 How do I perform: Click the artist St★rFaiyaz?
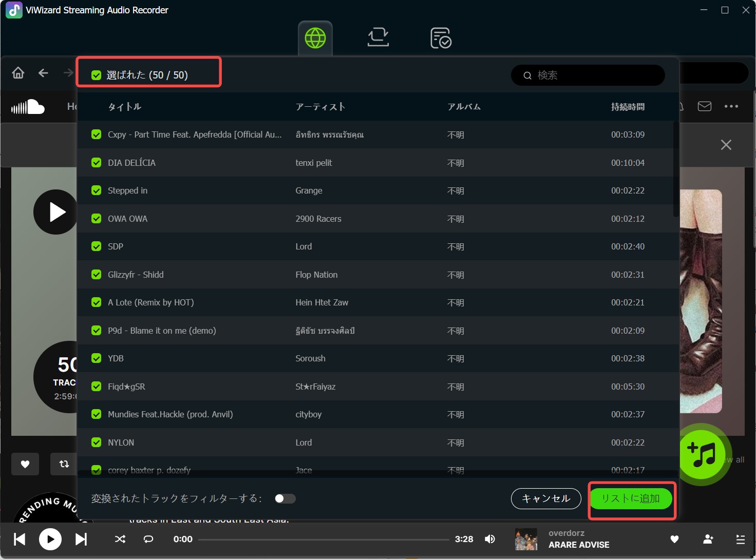tap(315, 387)
